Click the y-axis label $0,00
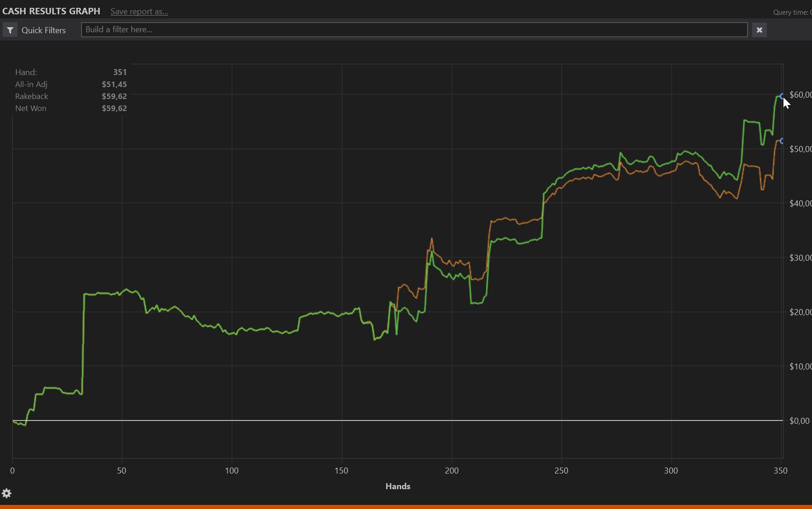 tap(800, 421)
